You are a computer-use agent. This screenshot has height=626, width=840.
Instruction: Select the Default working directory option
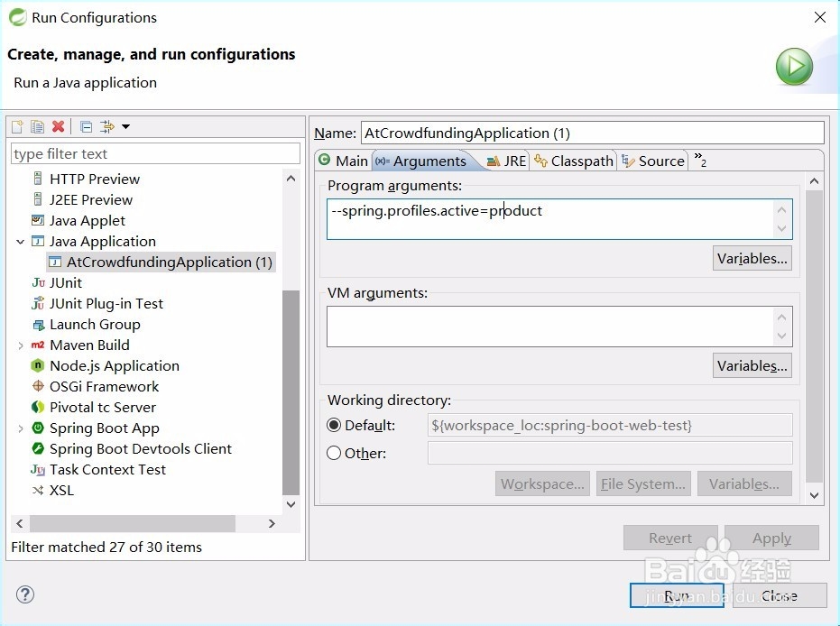[x=335, y=426]
